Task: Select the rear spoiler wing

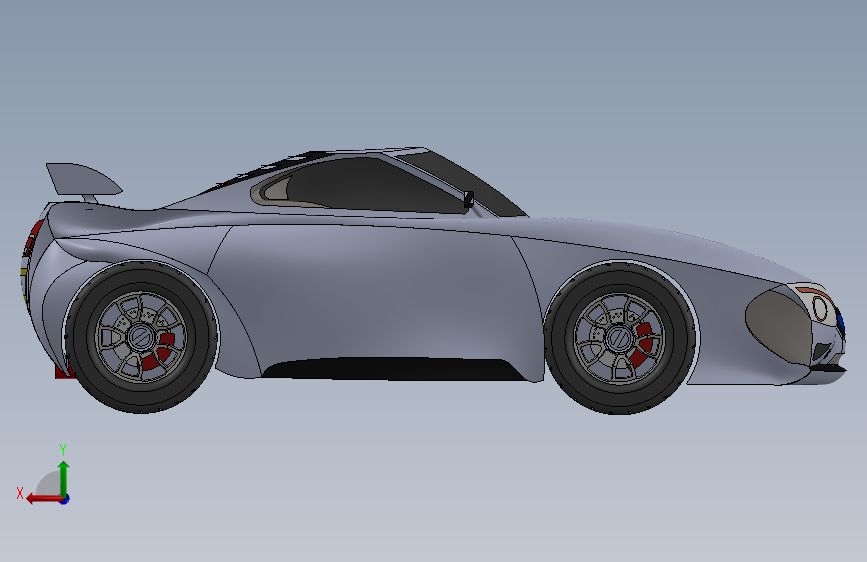Action: point(83,179)
